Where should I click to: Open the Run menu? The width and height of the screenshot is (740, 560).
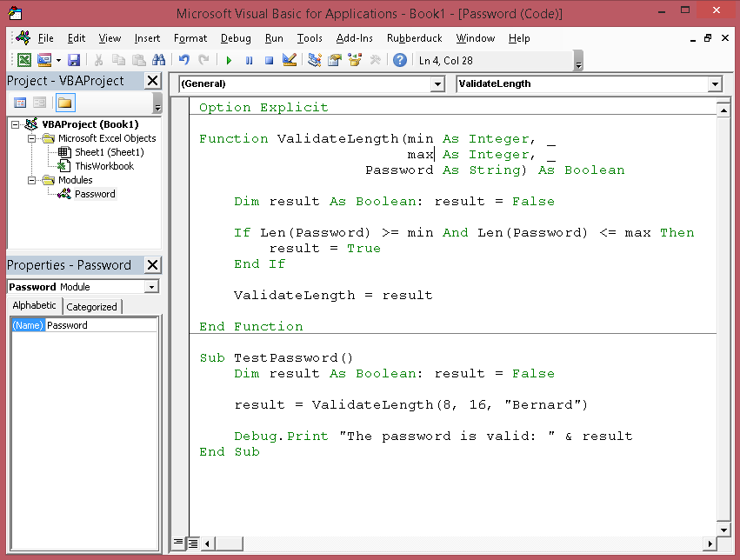point(274,38)
